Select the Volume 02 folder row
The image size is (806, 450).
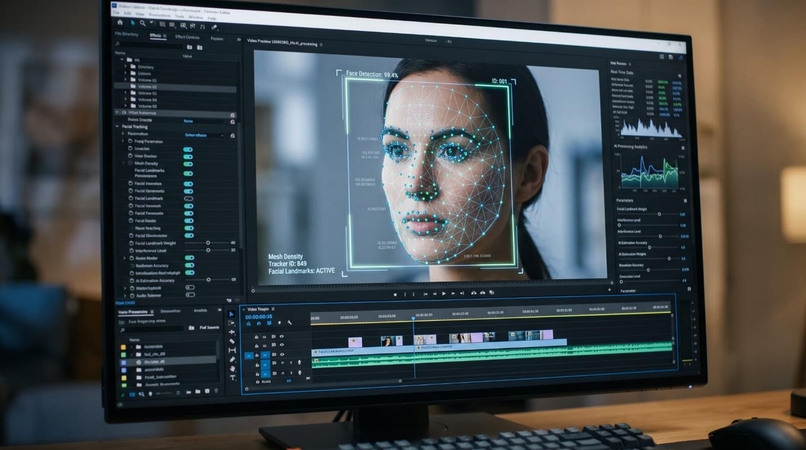177,86
